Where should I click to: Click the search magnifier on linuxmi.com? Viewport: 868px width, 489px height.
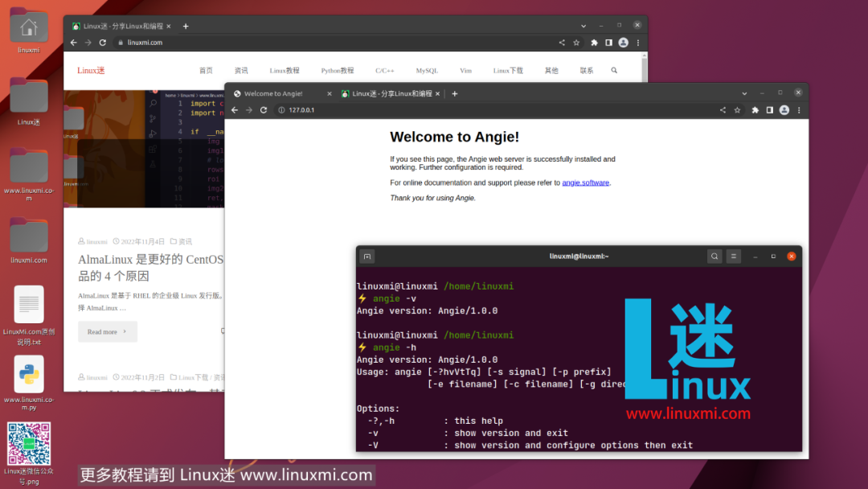click(614, 70)
